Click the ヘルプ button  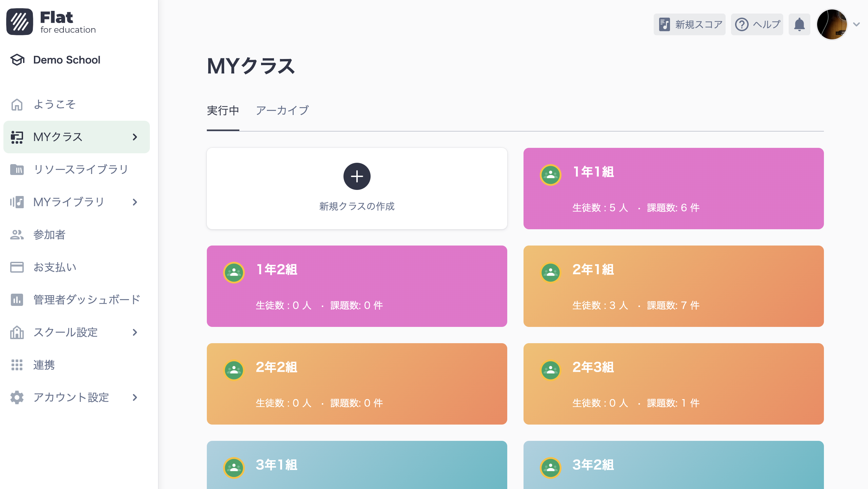click(x=757, y=24)
